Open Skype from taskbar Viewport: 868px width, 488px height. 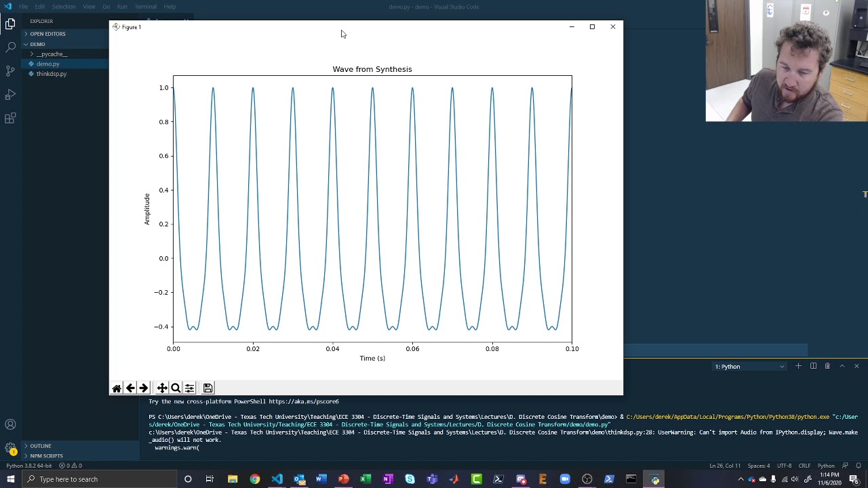(410, 479)
